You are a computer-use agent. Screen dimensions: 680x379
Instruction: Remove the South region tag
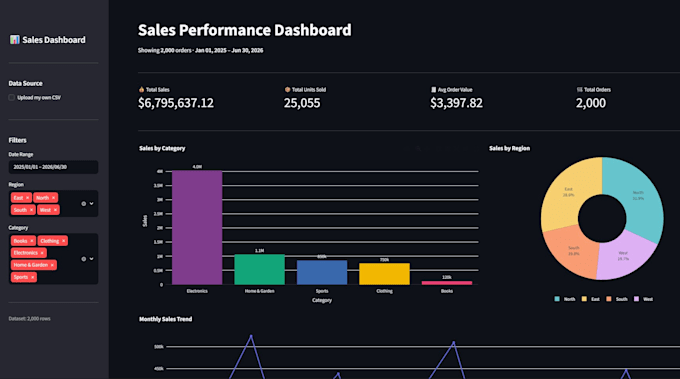point(31,210)
